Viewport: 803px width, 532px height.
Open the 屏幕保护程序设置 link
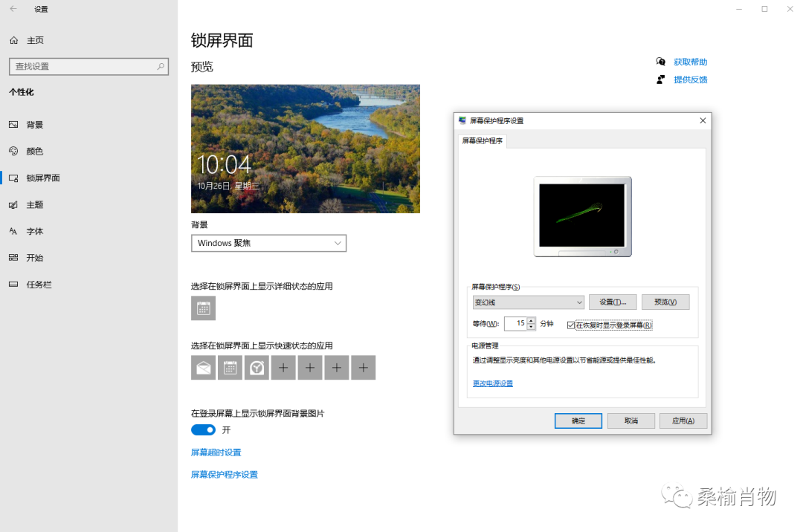click(x=225, y=475)
